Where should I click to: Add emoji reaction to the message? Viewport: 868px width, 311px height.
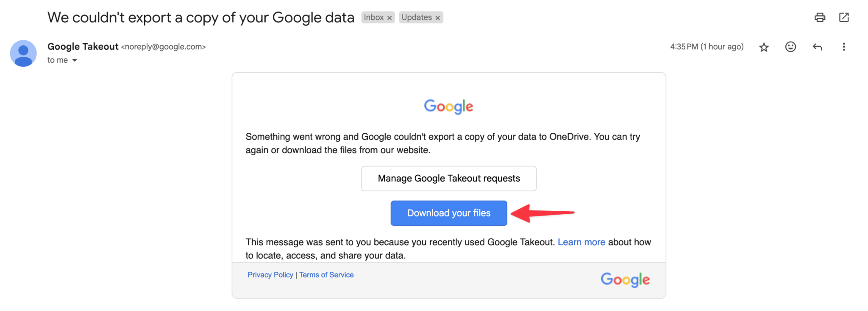tap(790, 47)
